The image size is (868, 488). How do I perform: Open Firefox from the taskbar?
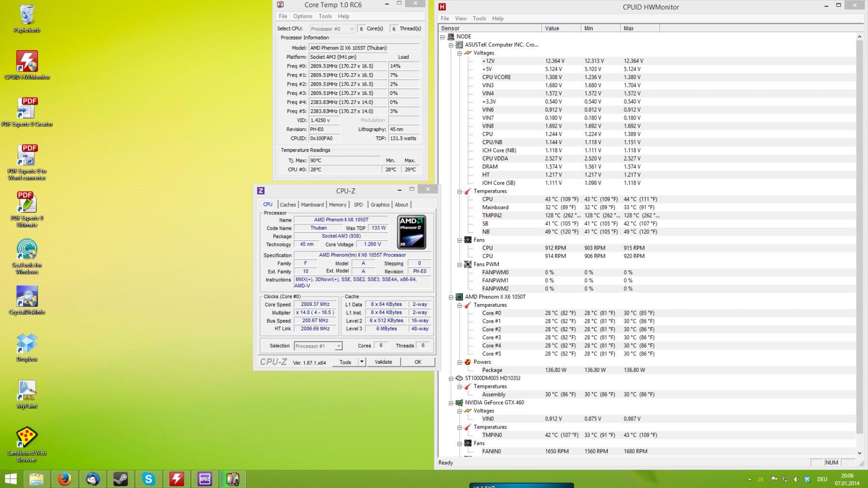[x=65, y=479]
